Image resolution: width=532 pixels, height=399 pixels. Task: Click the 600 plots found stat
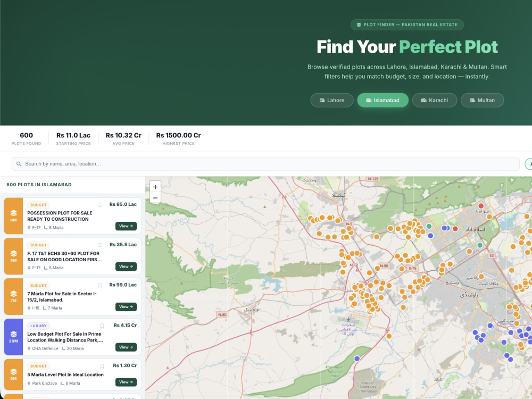click(x=26, y=138)
